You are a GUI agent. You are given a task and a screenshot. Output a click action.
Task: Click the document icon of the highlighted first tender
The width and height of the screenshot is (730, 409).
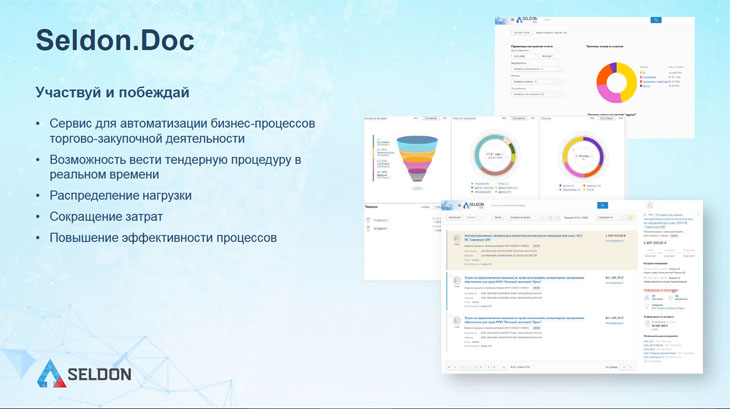coord(456,239)
